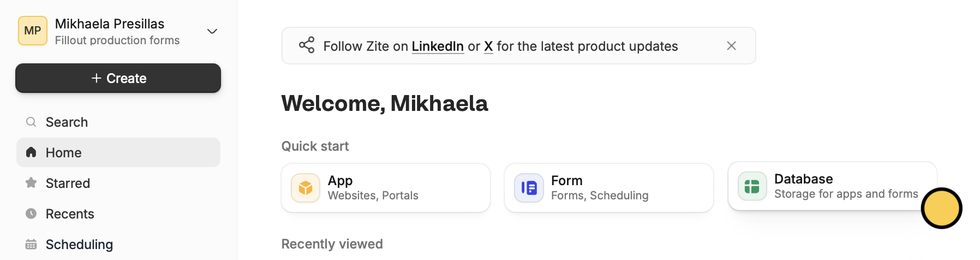980x260 pixels.
Task: Open the LinkedIn link
Action: (437, 46)
